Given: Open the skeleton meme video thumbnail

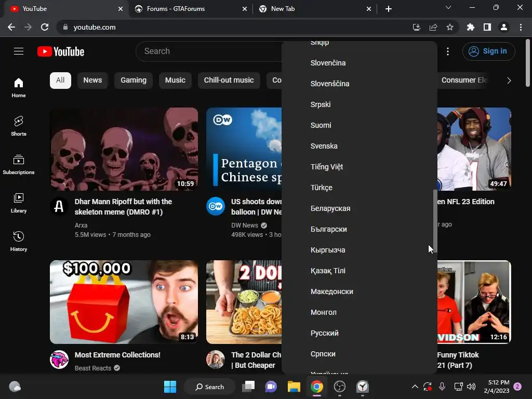Looking at the screenshot, I should tap(124, 149).
